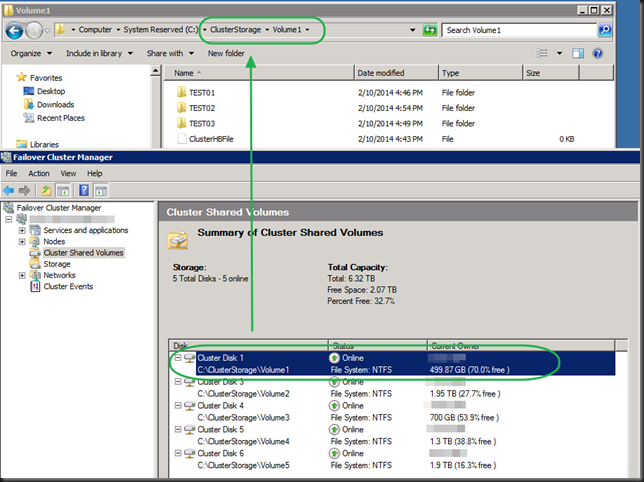Refresh the Explorer address bar
This screenshot has height=482, width=644.
point(430,30)
